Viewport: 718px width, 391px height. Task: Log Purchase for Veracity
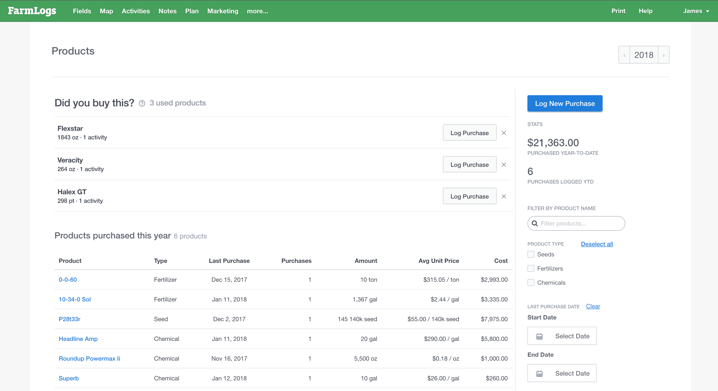point(469,164)
